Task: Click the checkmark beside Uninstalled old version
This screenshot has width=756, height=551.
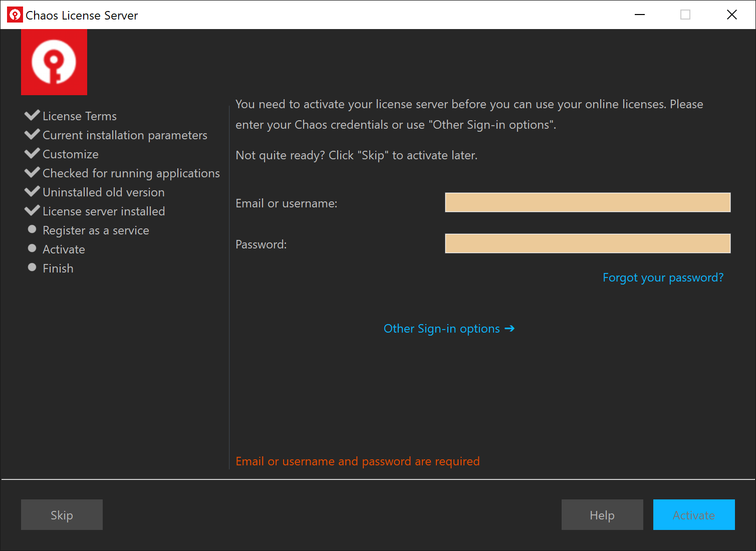Action: (32, 191)
